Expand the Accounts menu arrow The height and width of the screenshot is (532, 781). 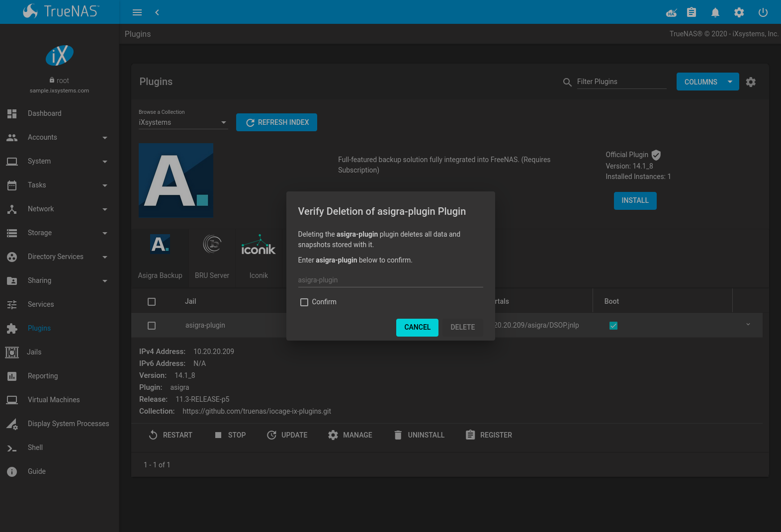click(x=105, y=138)
